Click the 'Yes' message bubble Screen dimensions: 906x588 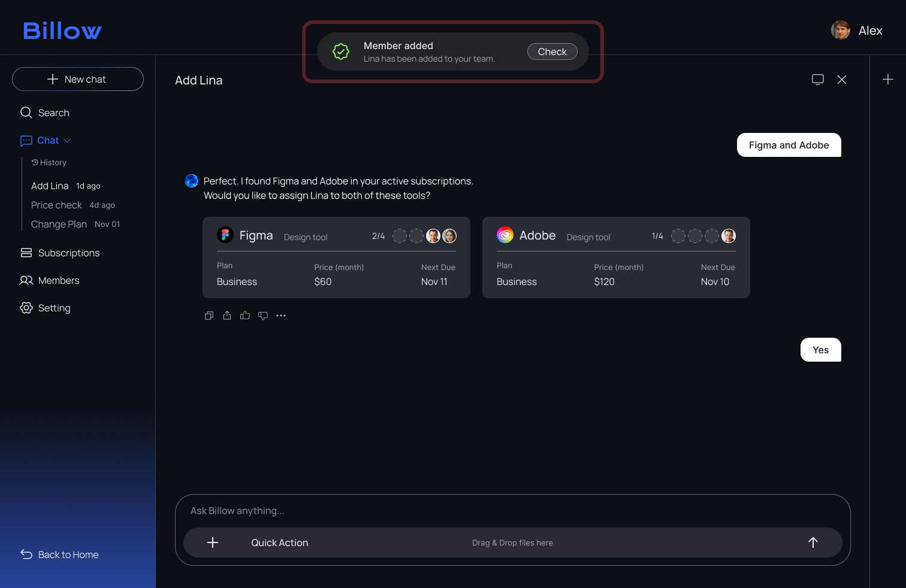pos(821,350)
